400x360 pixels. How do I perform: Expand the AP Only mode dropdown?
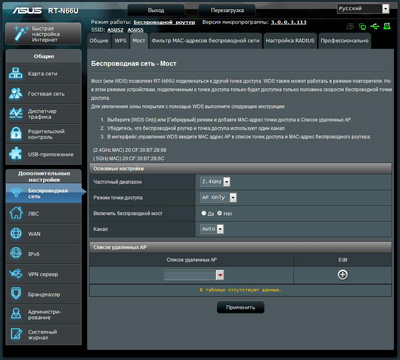tap(218, 197)
